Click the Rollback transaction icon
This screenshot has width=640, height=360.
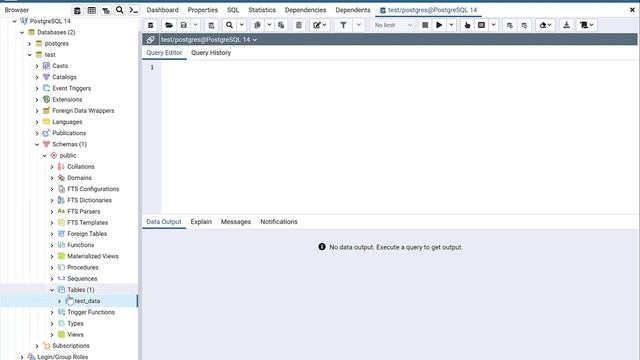pyautogui.click(x=524, y=25)
